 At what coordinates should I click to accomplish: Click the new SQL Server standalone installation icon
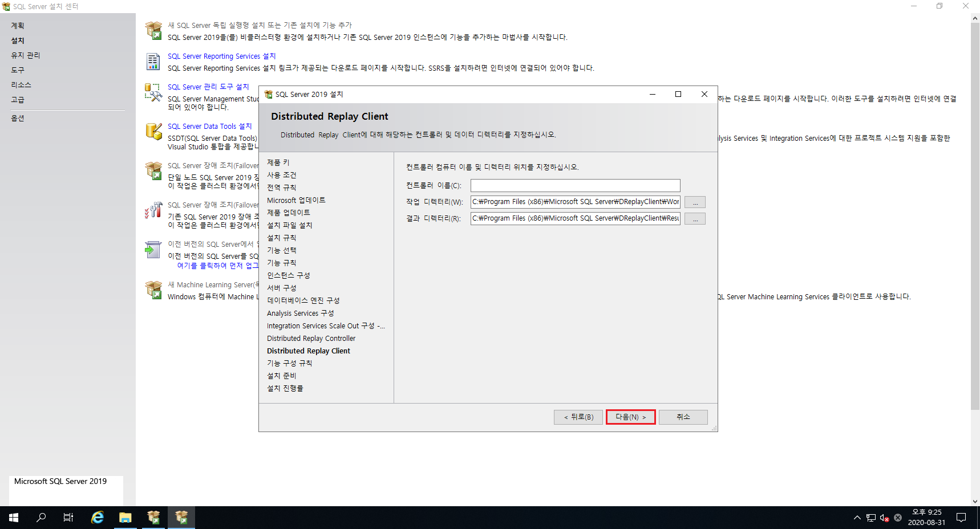pos(153,30)
